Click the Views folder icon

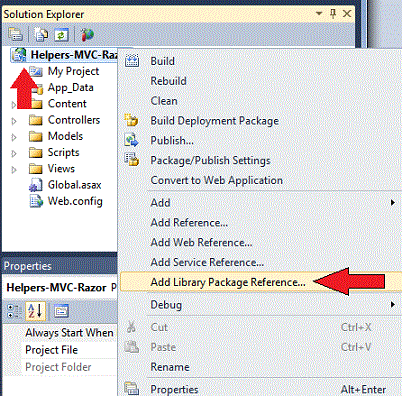pyautogui.click(x=36, y=169)
